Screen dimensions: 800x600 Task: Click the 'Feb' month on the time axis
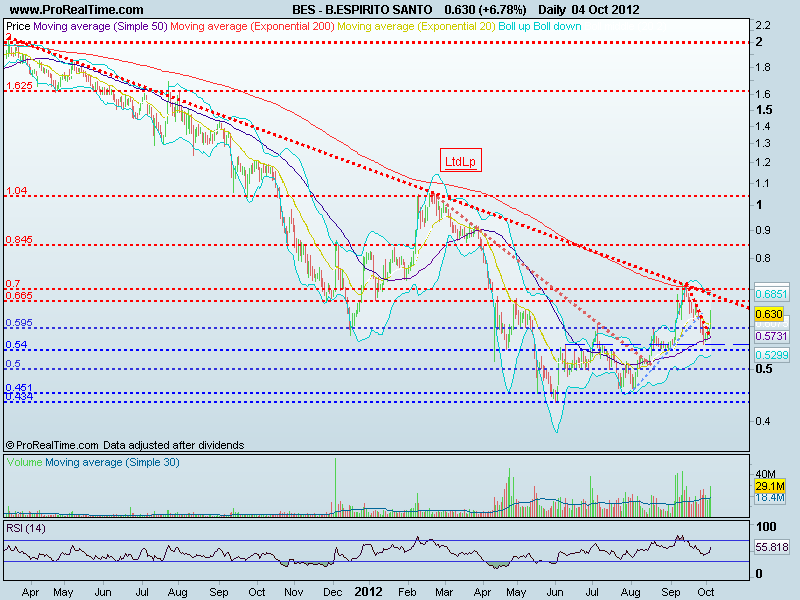click(407, 592)
